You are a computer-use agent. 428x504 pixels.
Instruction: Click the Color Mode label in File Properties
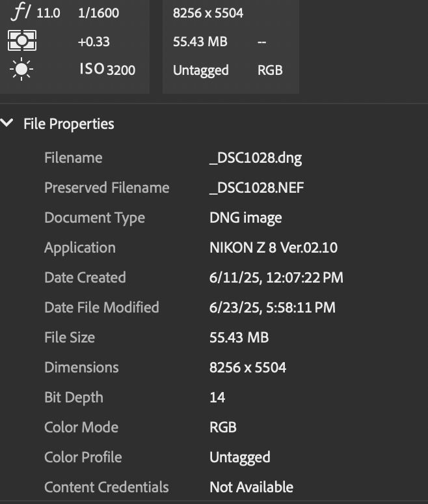click(x=81, y=427)
